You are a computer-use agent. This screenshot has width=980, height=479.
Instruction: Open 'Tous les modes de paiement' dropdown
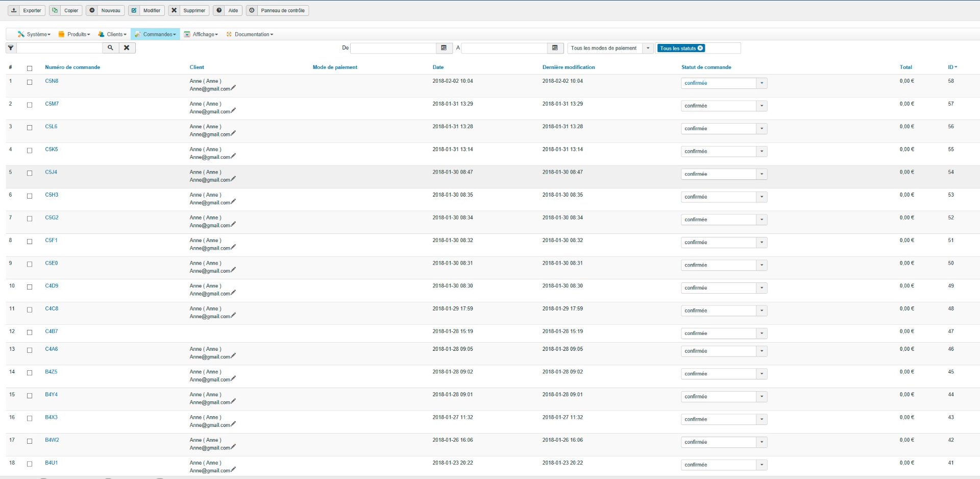click(x=610, y=48)
